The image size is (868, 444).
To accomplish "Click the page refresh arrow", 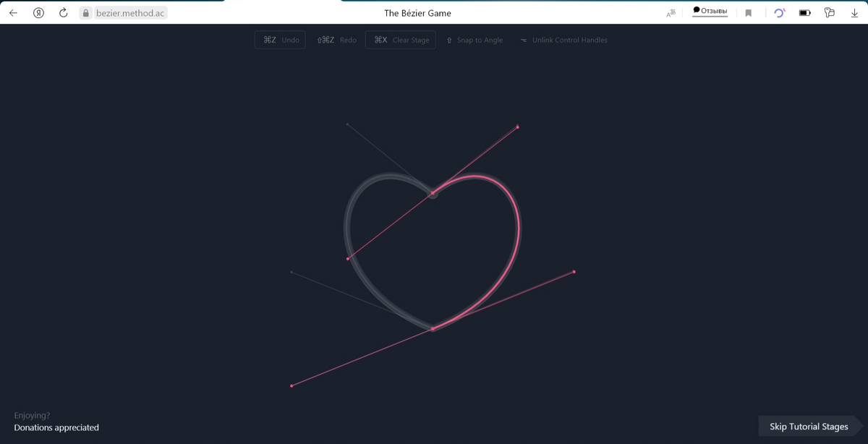I will [63, 12].
